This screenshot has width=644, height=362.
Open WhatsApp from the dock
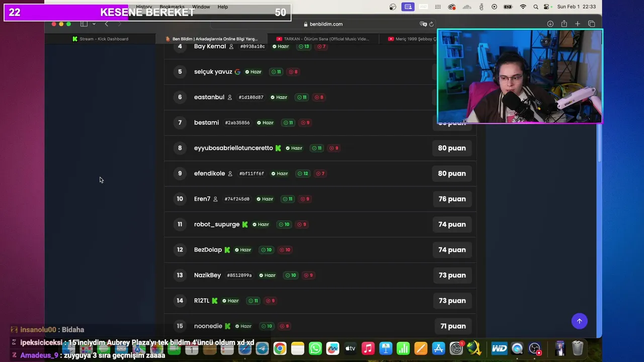pos(315,348)
